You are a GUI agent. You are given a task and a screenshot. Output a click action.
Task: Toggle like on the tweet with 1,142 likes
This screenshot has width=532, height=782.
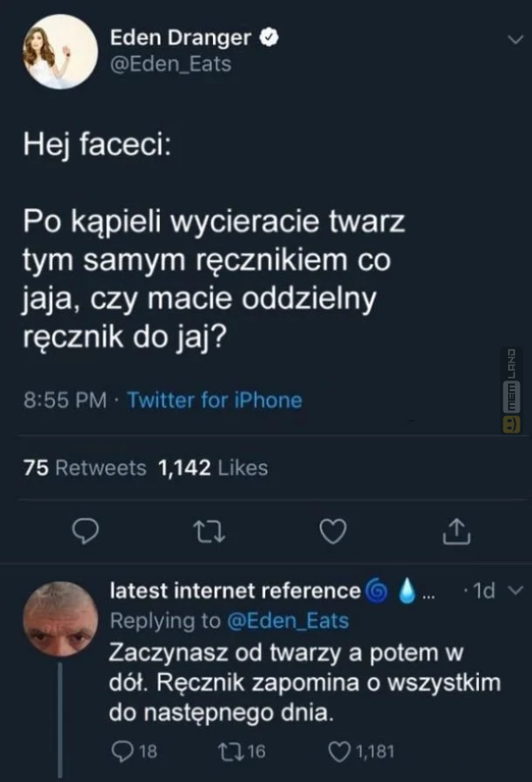coord(332,531)
